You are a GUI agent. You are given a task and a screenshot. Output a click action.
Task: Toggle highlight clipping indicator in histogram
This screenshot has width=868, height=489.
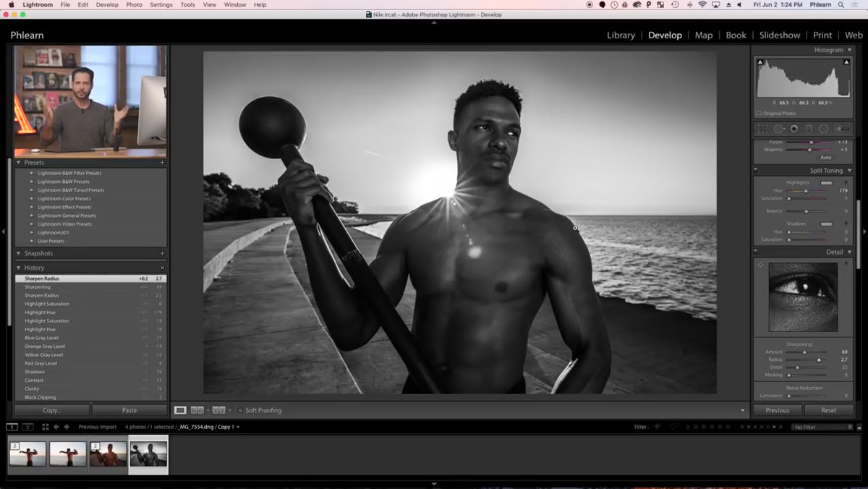pos(846,63)
